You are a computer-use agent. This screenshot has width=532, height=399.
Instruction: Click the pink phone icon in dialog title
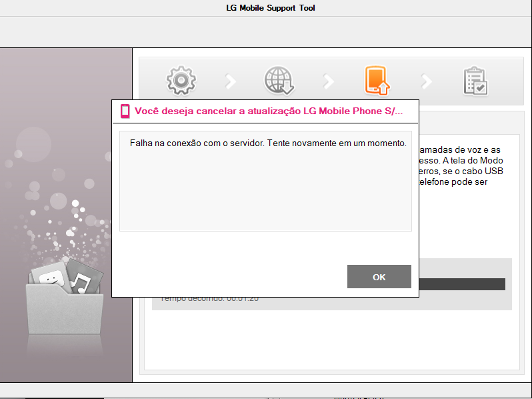[x=125, y=111]
